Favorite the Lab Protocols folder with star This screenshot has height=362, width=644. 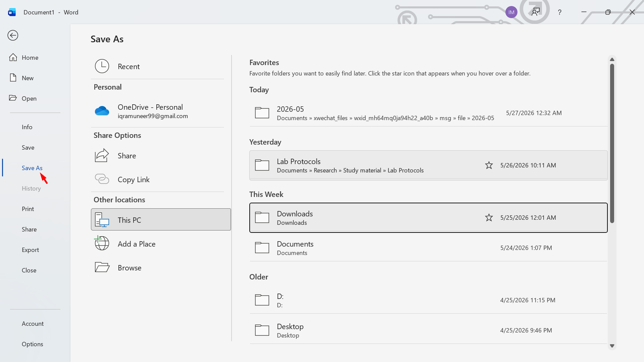[489, 165]
